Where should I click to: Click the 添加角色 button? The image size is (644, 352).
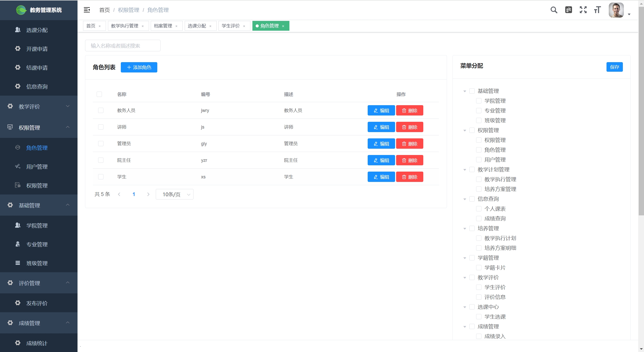[x=139, y=67]
